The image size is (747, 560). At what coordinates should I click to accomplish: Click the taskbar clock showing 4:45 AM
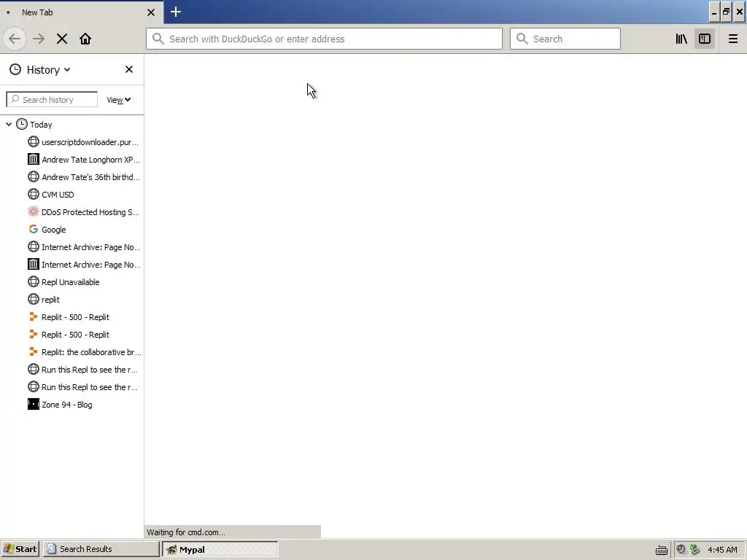pyautogui.click(x=722, y=550)
